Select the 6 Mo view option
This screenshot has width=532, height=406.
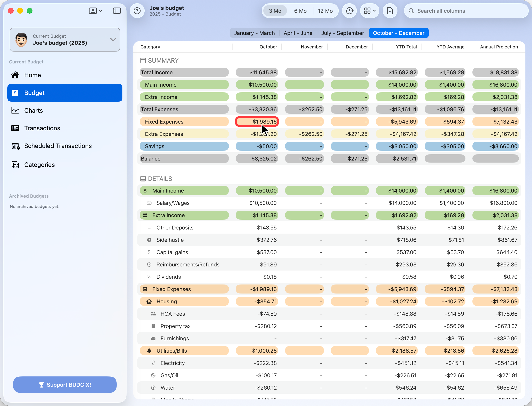click(x=300, y=11)
